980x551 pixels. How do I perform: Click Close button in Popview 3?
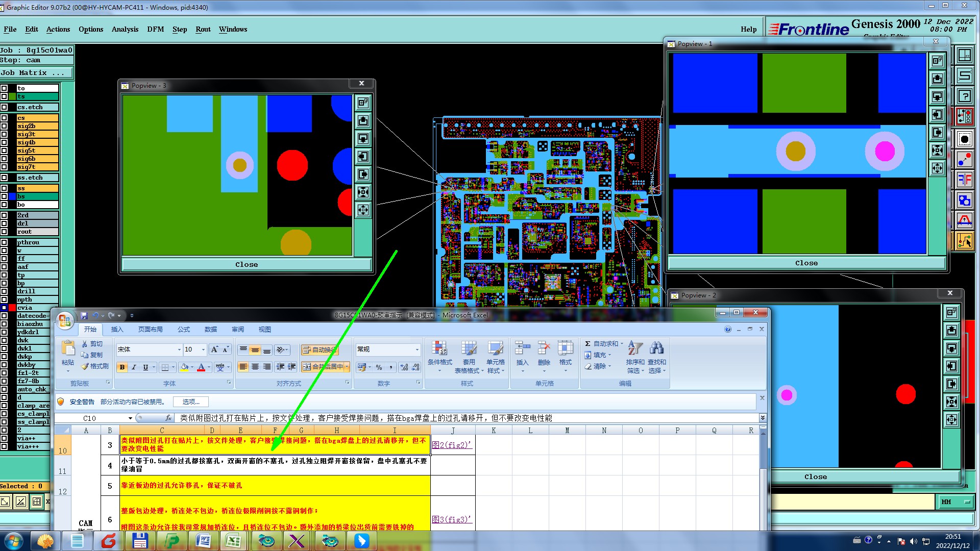[x=246, y=264]
